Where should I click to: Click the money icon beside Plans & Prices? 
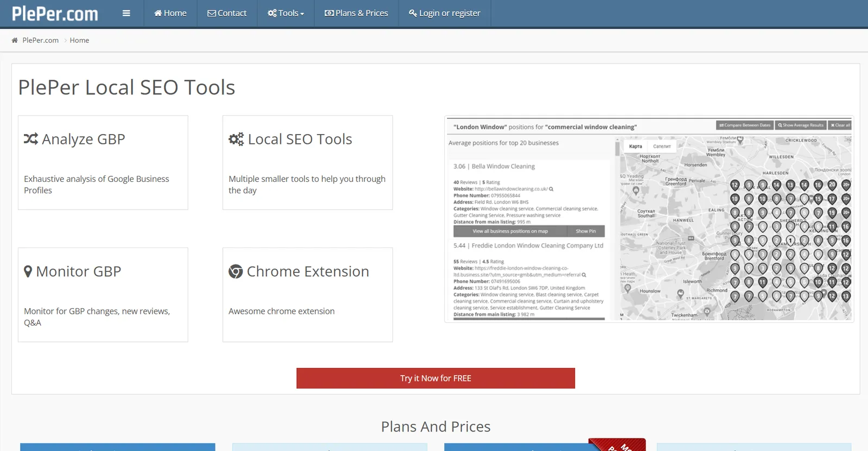329,13
